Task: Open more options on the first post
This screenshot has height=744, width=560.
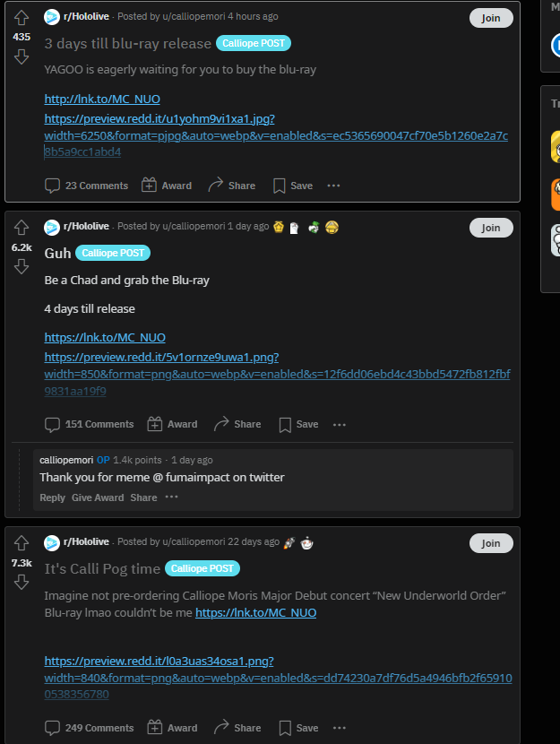Action: click(334, 186)
